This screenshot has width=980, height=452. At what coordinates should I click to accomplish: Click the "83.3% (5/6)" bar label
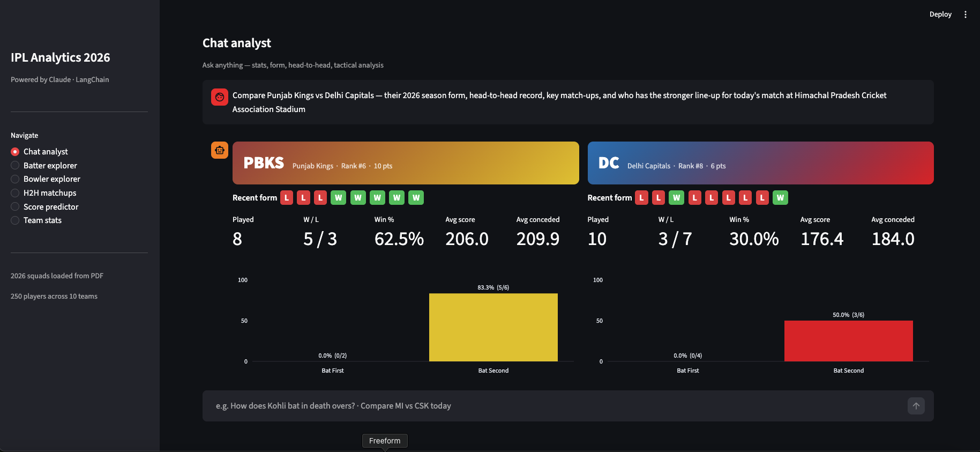pyautogui.click(x=493, y=287)
